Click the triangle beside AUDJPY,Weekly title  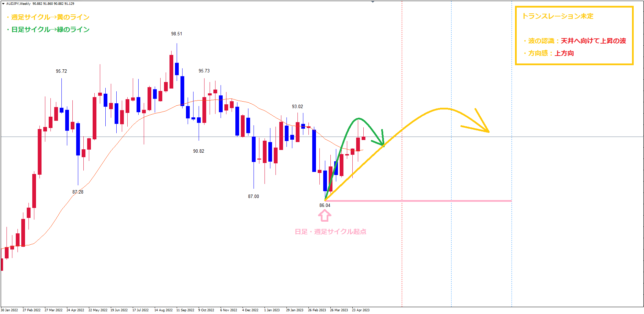3,4
